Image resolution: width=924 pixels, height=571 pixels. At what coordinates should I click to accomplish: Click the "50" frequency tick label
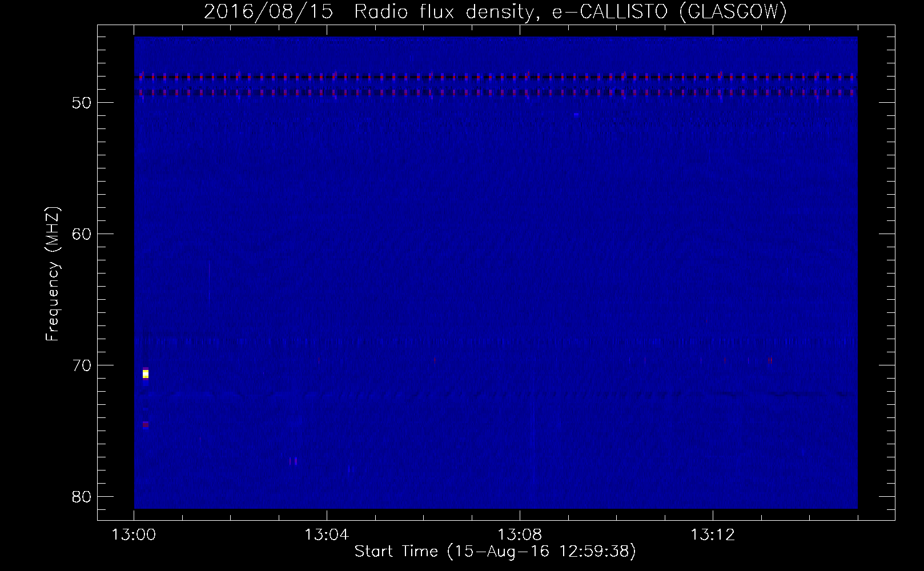[82, 103]
